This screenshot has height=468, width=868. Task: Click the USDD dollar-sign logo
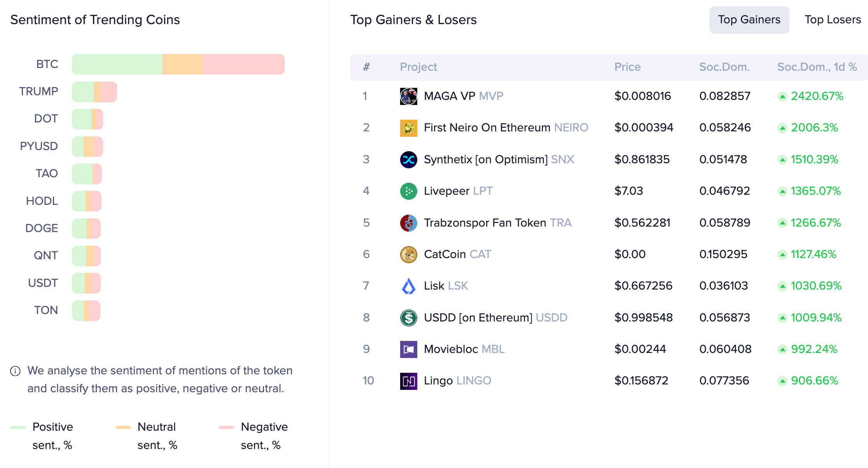[408, 318]
